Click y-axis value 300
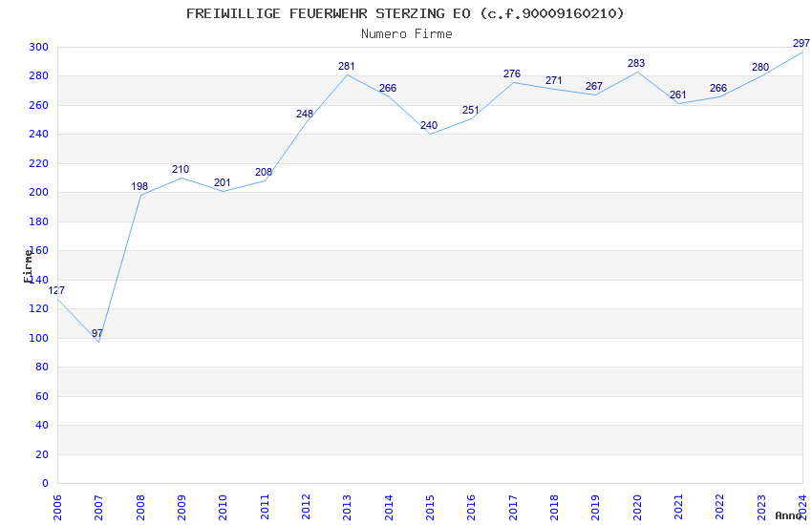Viewport: 812px width, 525px height. click(39, 47)
